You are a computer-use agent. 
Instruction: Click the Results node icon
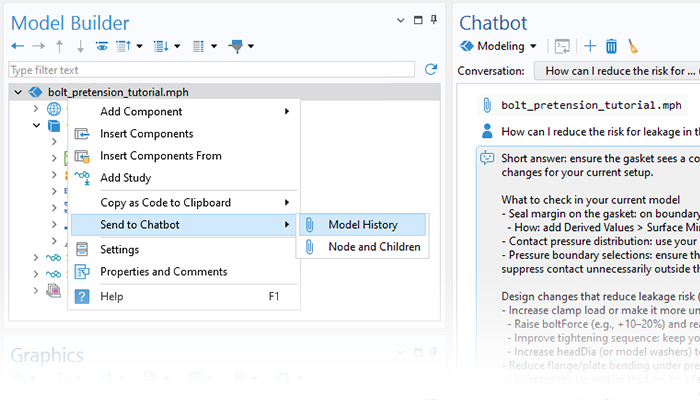[54, 291]
